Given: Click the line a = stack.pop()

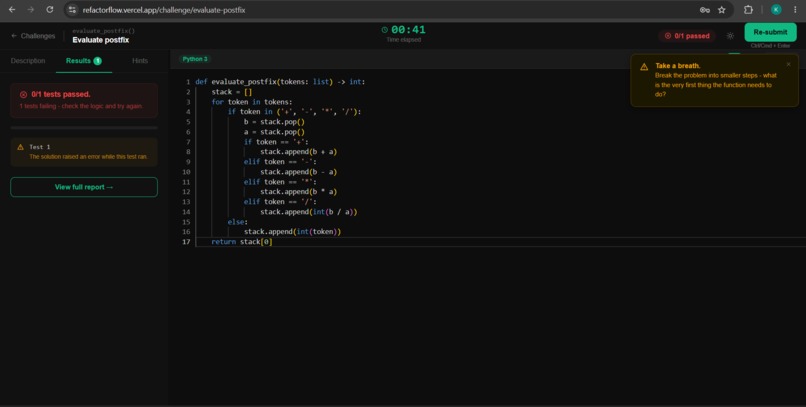Looking at the screenshot, I should click(274, 132).
